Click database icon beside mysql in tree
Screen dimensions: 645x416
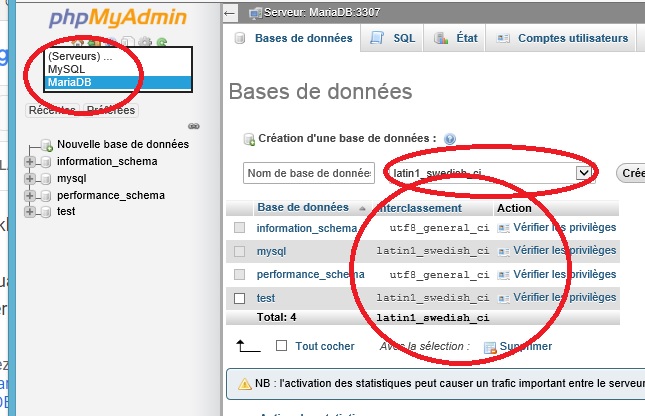pos(46,179)
